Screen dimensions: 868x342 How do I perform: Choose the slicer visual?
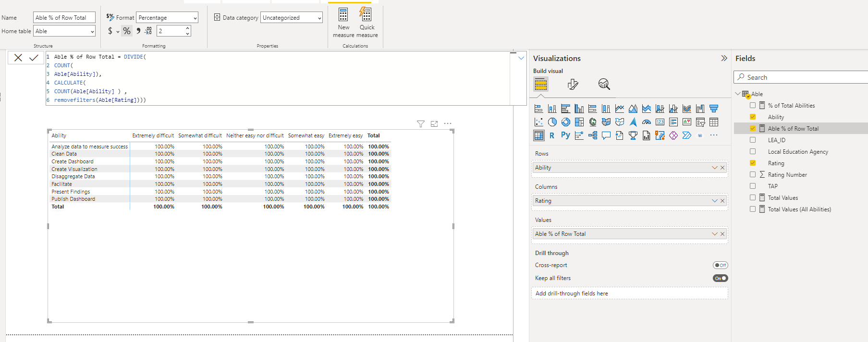point(700,122)
